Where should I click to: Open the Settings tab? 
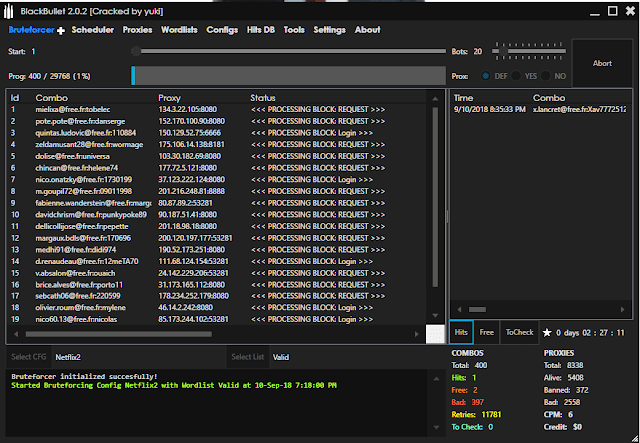point(329,30)
